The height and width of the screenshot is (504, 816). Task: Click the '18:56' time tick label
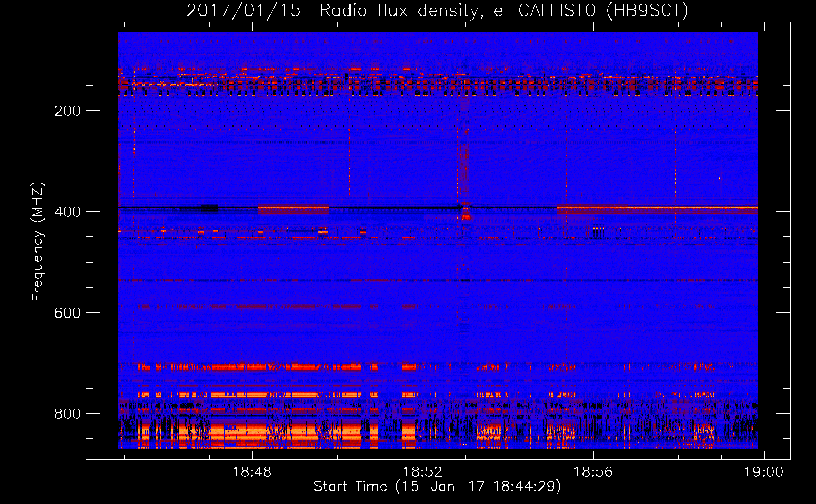pyautogui.click(x=593, y=472)
